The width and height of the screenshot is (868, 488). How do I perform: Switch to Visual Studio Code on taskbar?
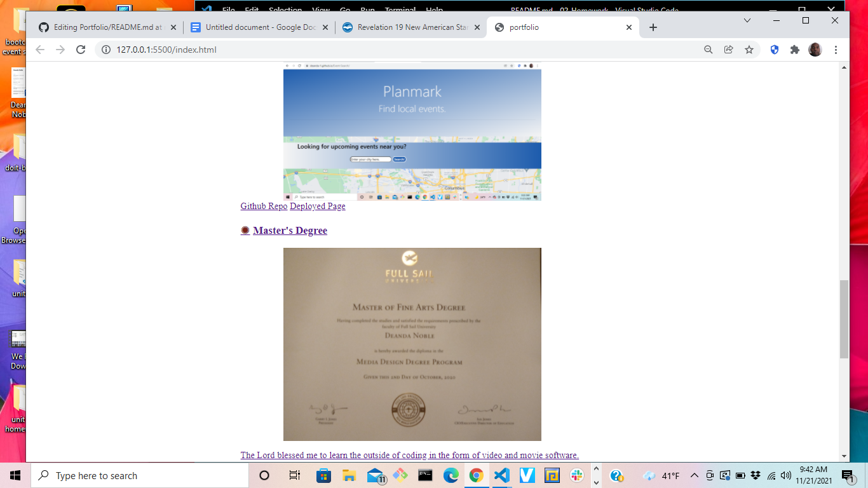click(501, 475)
